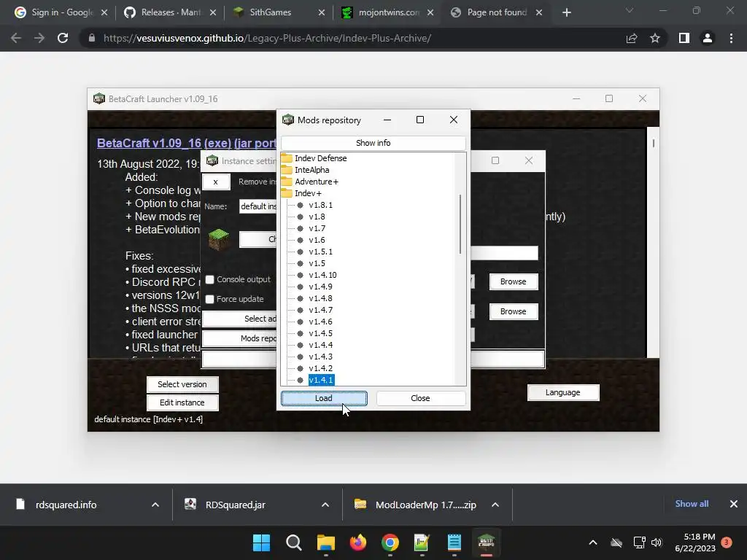Select version v1.4.6 in the list
The width and height of the screenshot is (747, 560).
click(320, 322)
